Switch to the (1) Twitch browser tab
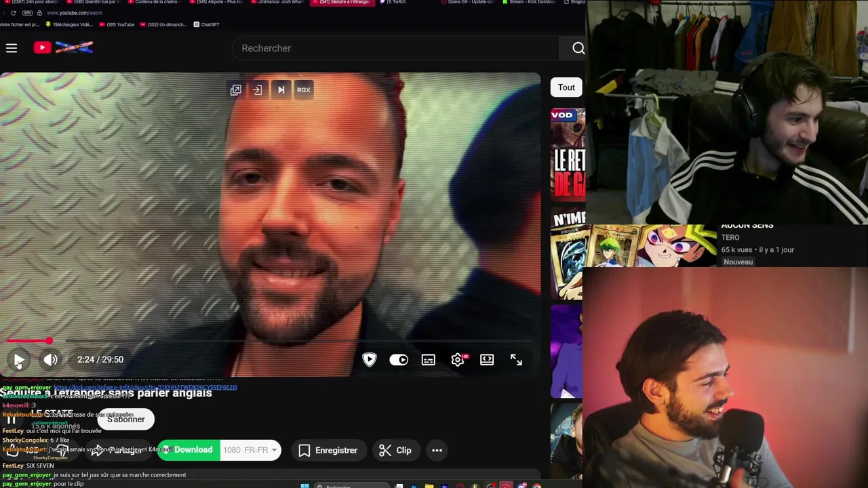This screenshot has width=868, height=488. [393, 2]
